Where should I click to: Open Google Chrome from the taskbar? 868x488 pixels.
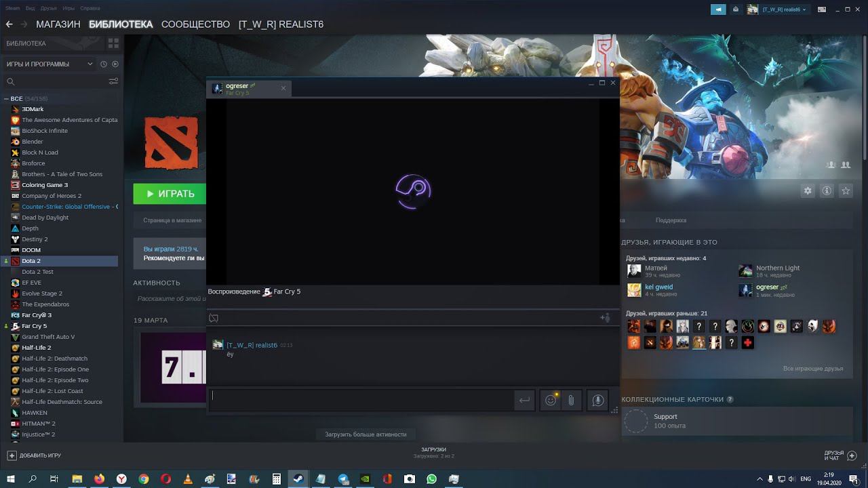point(144,479)
